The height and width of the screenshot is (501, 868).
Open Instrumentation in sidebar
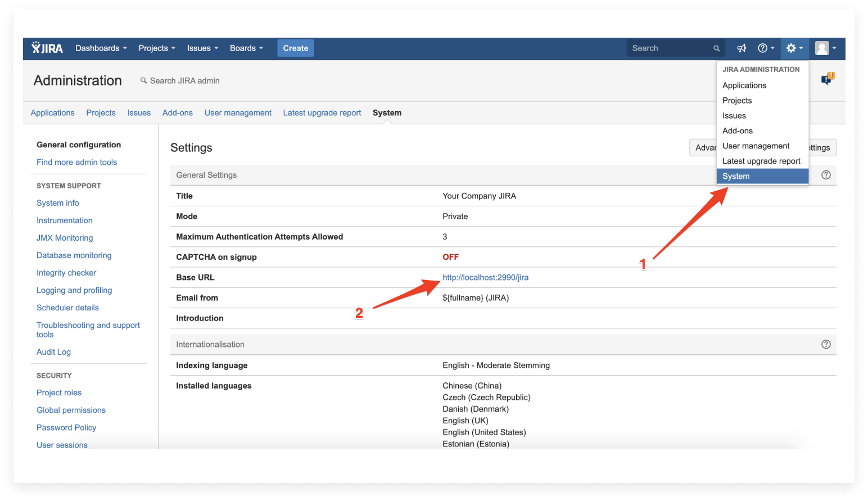[x=64, y=220]
